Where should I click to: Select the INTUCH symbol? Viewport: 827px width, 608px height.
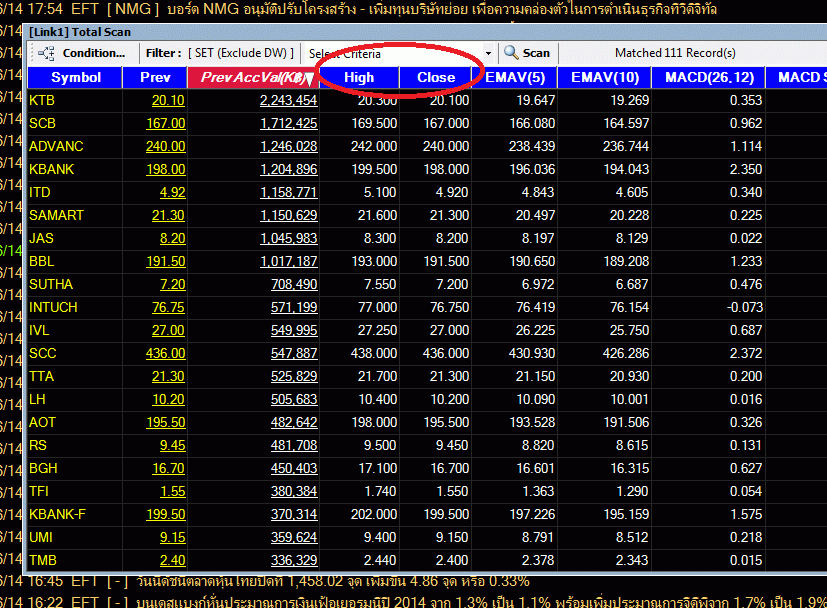53,307
